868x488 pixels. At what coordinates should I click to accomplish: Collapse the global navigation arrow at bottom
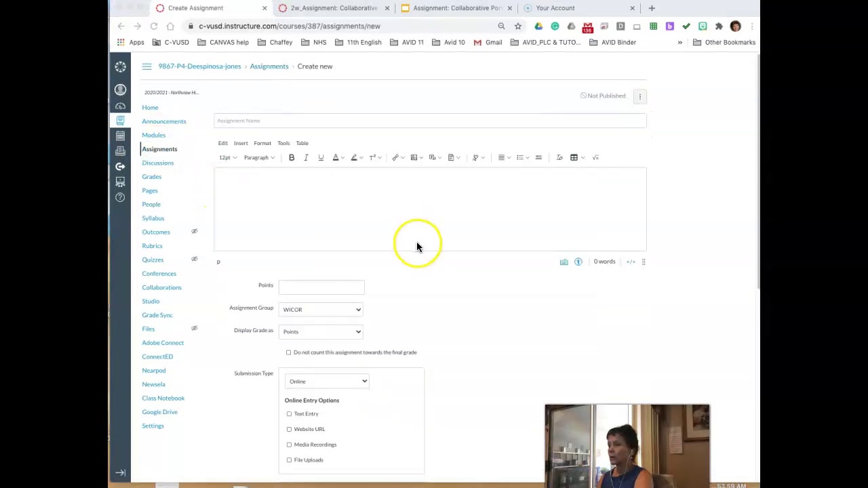coord(120,472)
